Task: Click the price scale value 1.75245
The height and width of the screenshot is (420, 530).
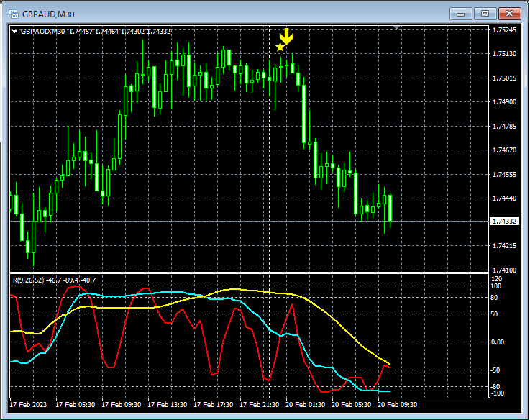Action: pyautogui.click(x=504, y=30)
